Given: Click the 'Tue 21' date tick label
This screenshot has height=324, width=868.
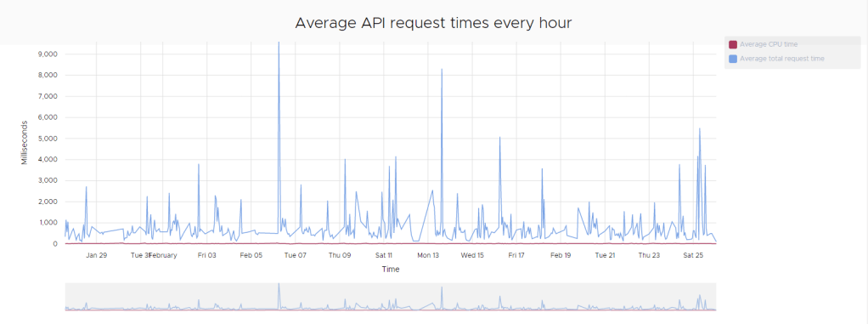Looking at the screenshot, I should click(605, 255).
